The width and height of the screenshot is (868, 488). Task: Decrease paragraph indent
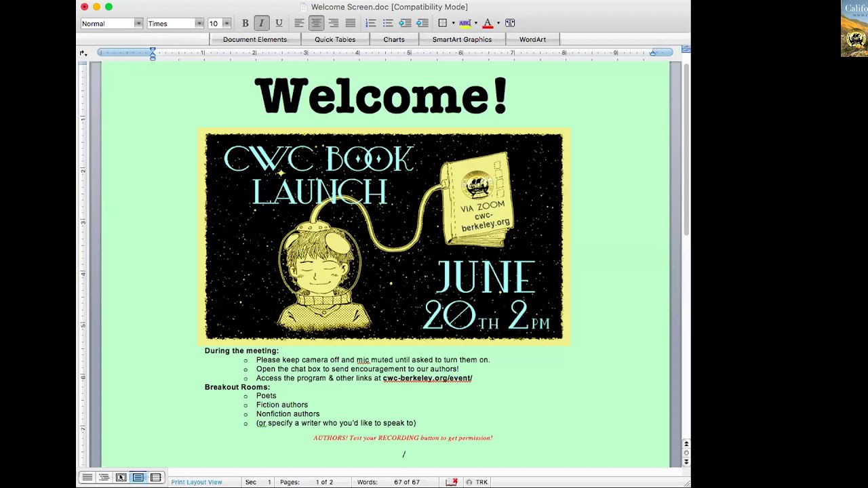405,23
